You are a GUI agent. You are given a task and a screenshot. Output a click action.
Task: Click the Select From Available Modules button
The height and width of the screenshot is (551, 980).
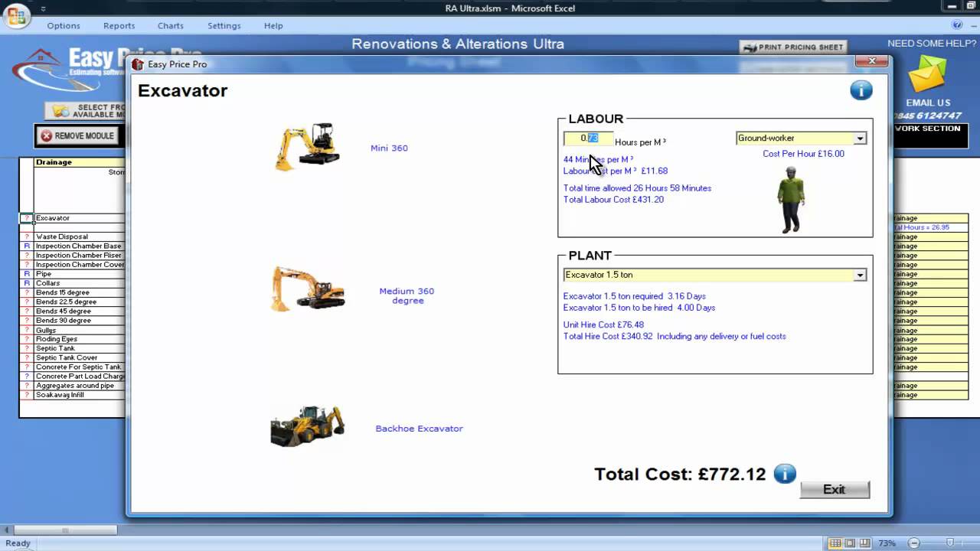(x=85, y=111)
